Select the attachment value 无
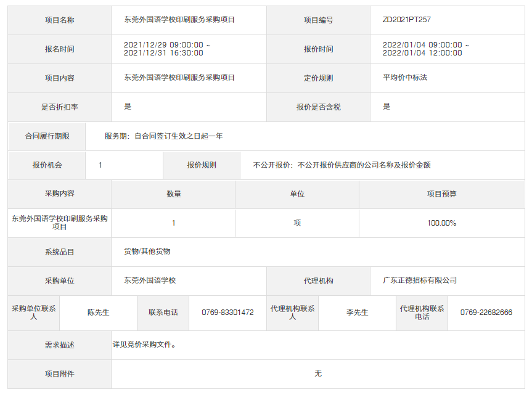This screenshot has height=397, width=532. point(318,374)
